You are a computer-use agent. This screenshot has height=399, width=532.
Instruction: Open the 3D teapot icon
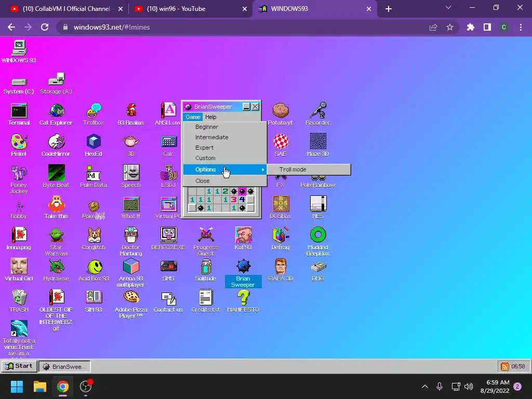pyautogui.click(x=131, y=145)
